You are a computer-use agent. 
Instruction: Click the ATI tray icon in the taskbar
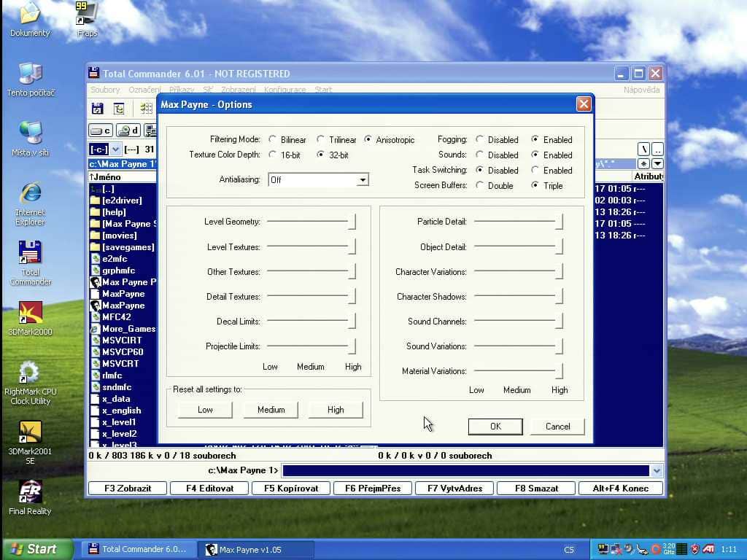coord(708,549)
